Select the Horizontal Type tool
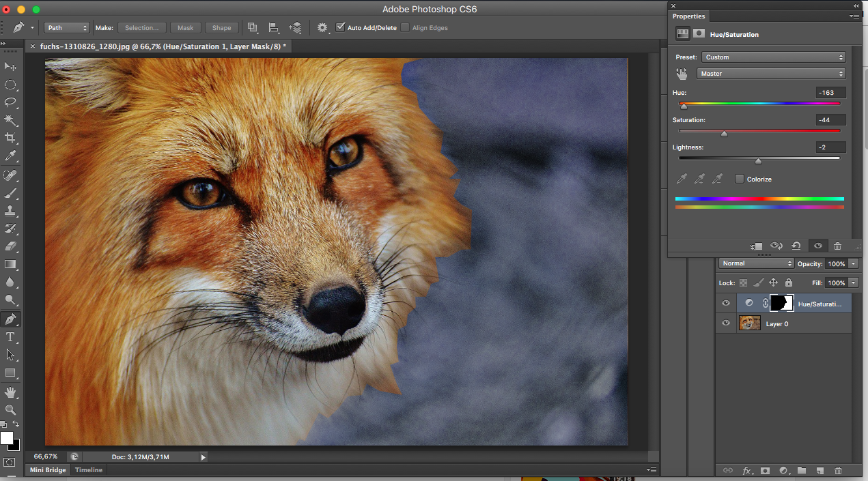The width and height of the screenshot is (868, 481). pos(10,337)
